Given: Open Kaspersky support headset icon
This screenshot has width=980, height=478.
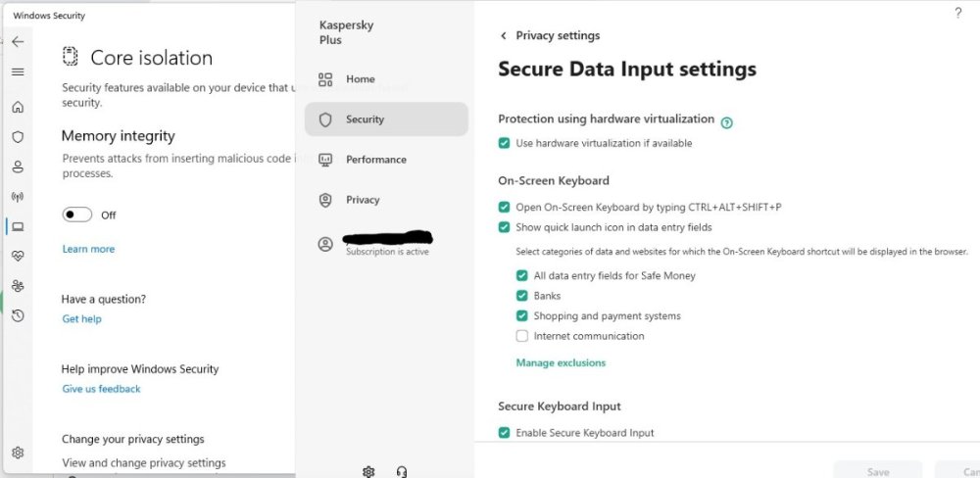Looking at the screenshot, I should point(402,471).
